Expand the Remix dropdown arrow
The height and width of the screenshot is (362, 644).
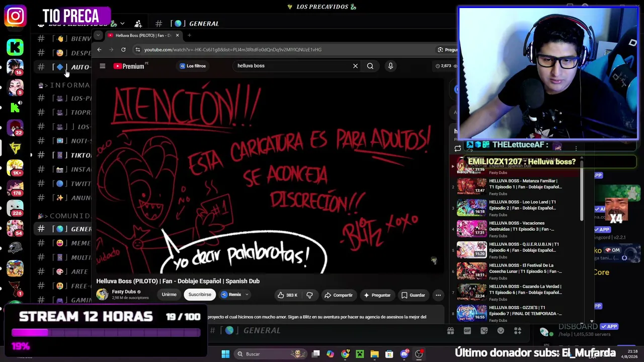tap(247, 295)
